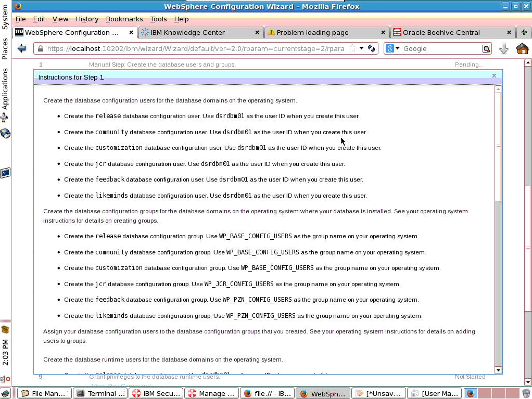Go to the home page icon
Image resolution: width=532 pixels, height=399 pixels.
click(523, 48)
